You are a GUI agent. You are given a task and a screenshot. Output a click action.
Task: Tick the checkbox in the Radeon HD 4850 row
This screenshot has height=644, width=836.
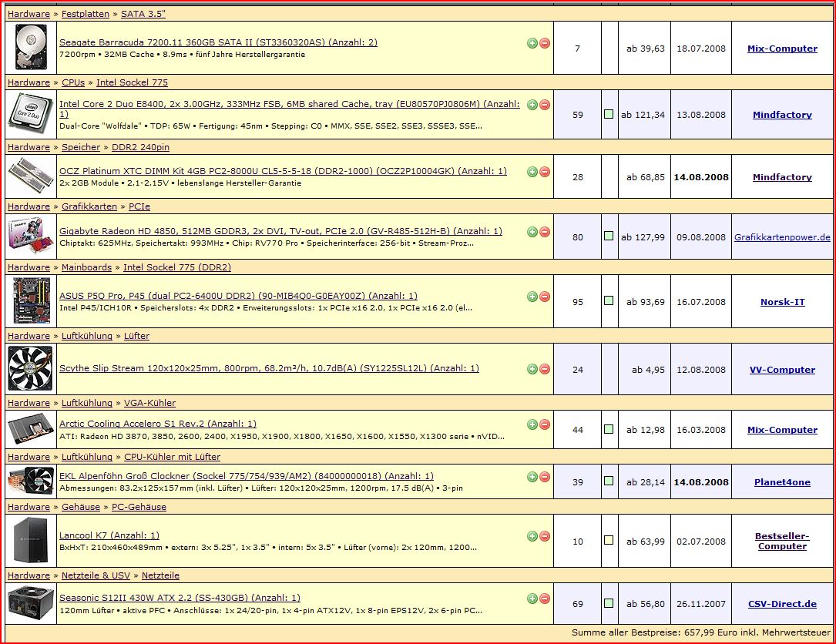[x=609, y=236]
